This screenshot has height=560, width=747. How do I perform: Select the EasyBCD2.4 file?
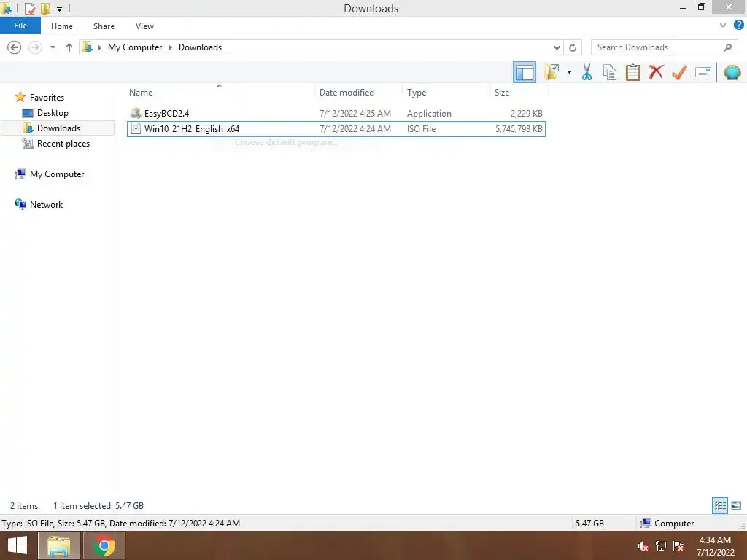coord(336,113)
